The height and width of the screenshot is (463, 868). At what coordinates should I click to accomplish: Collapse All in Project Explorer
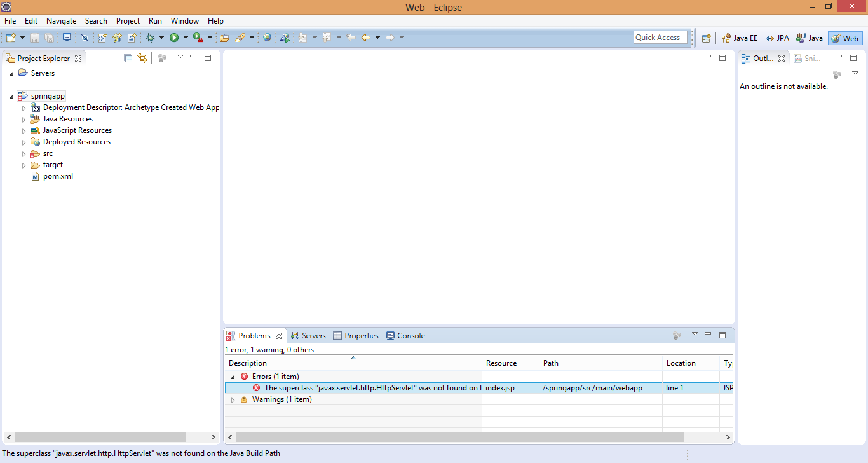(x=128, y=58)
